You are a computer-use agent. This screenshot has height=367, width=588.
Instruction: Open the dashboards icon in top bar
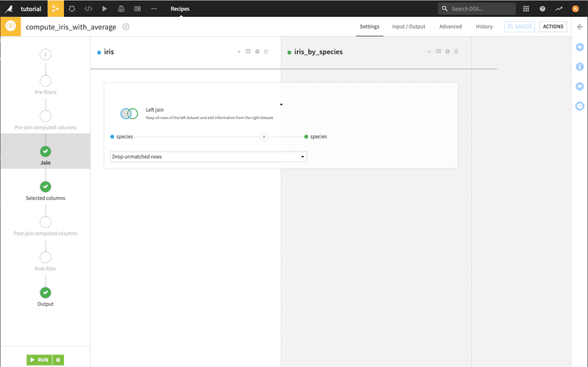coord(137,9)
